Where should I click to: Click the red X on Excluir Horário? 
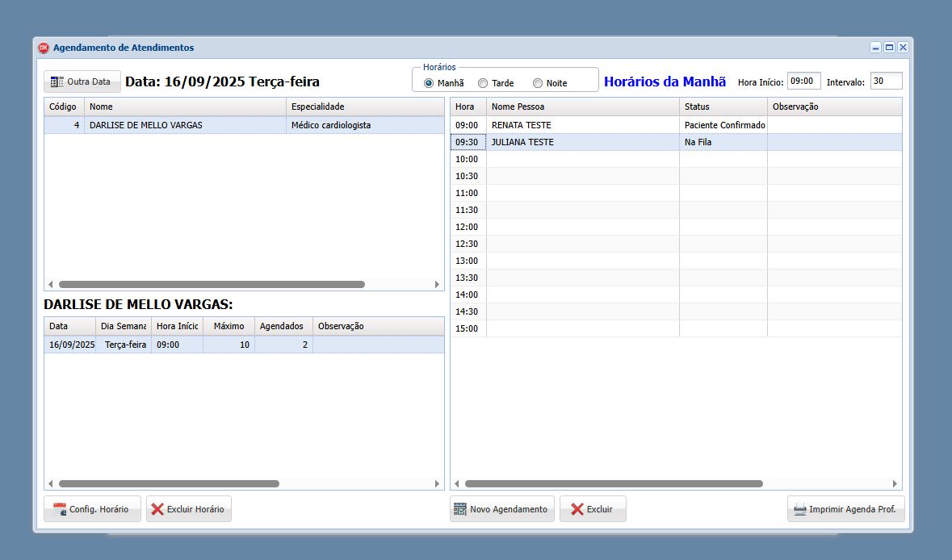[157, 509]
